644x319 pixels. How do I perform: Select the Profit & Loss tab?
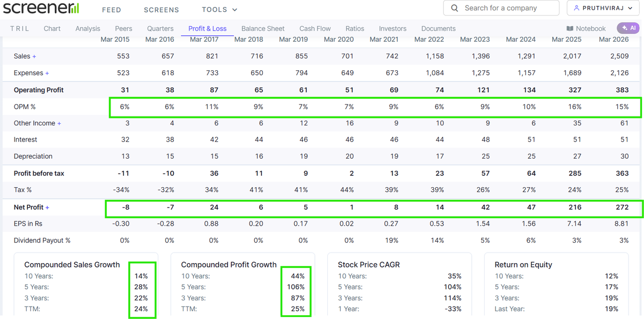tap(207, 28)
